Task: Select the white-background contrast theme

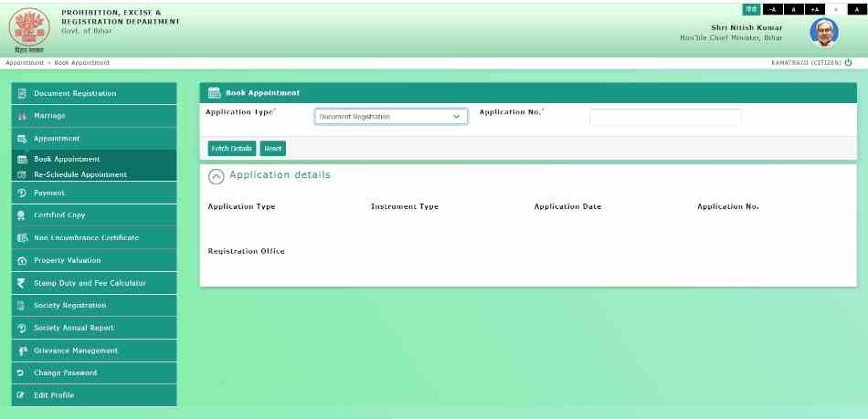Action: pyautogui.click(x=836, y=9)
